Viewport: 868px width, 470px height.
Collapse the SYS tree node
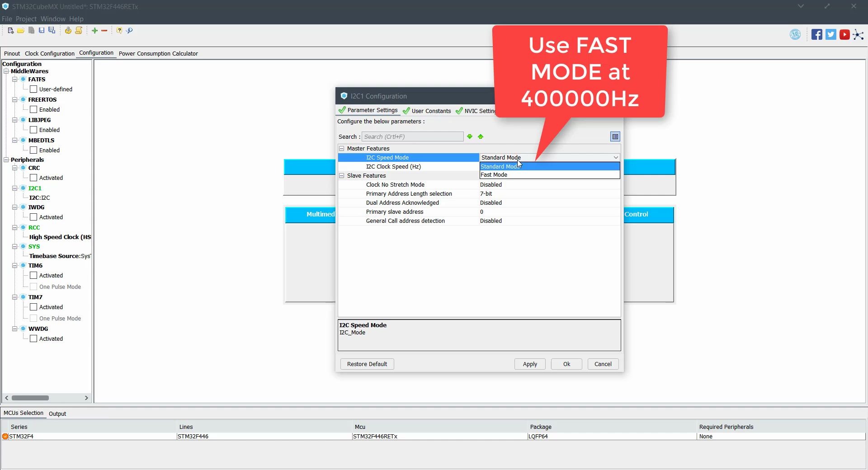(14, 246)
